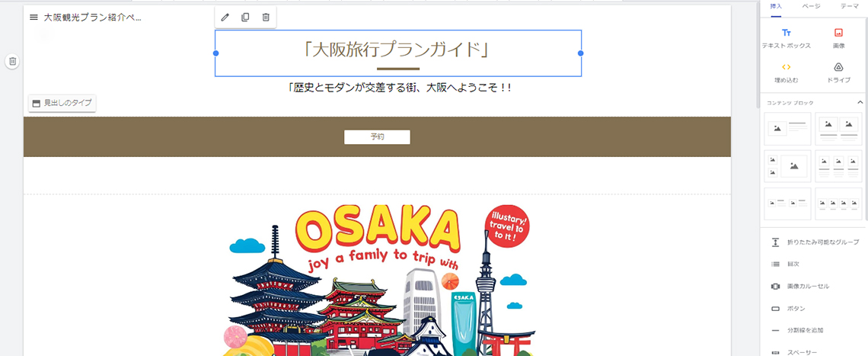The image size is (868, 356).
Task: Click the 予約 button on the brown banner
Action: pyautogui.click(x=377, y=137)
